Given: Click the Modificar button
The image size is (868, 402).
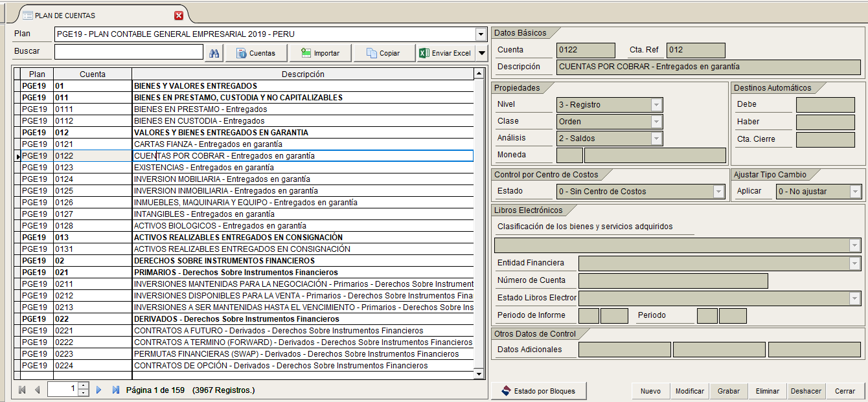Looking at the screenshot, I should pyautogui.click(x=689, y=391).
